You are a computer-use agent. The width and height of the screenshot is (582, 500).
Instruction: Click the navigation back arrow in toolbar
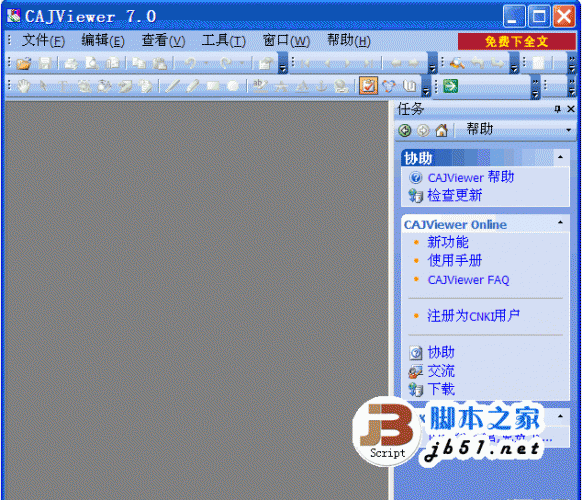[396, 63]
